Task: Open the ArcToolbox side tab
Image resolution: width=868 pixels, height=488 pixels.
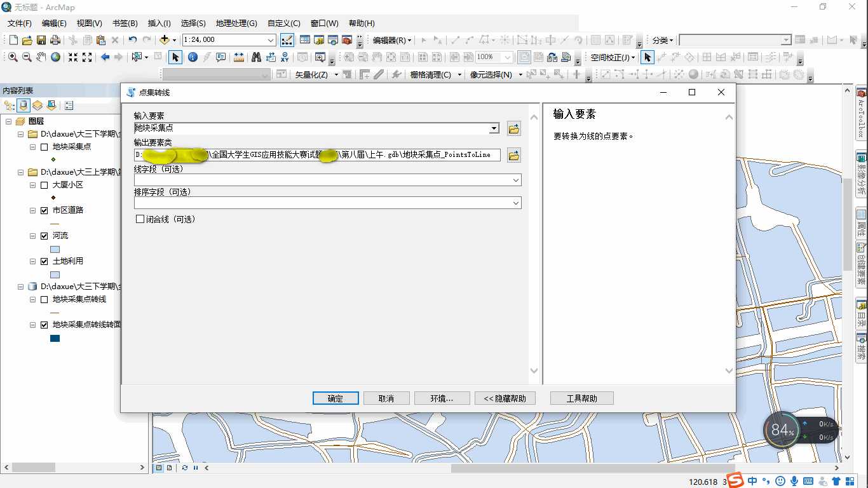Action: coord(862,113)
